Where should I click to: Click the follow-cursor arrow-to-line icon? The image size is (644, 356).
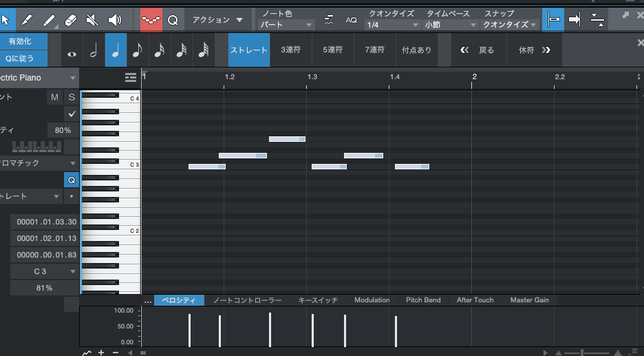[575, 20]
